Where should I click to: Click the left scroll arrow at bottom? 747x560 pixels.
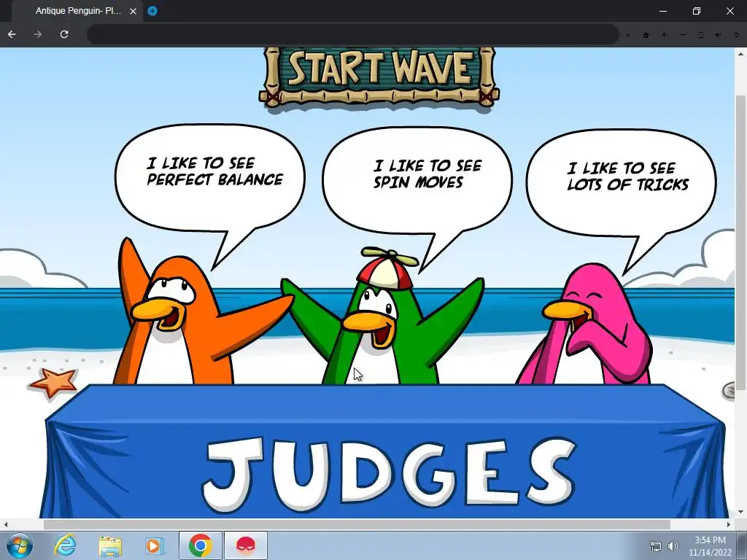pos(5,524)
